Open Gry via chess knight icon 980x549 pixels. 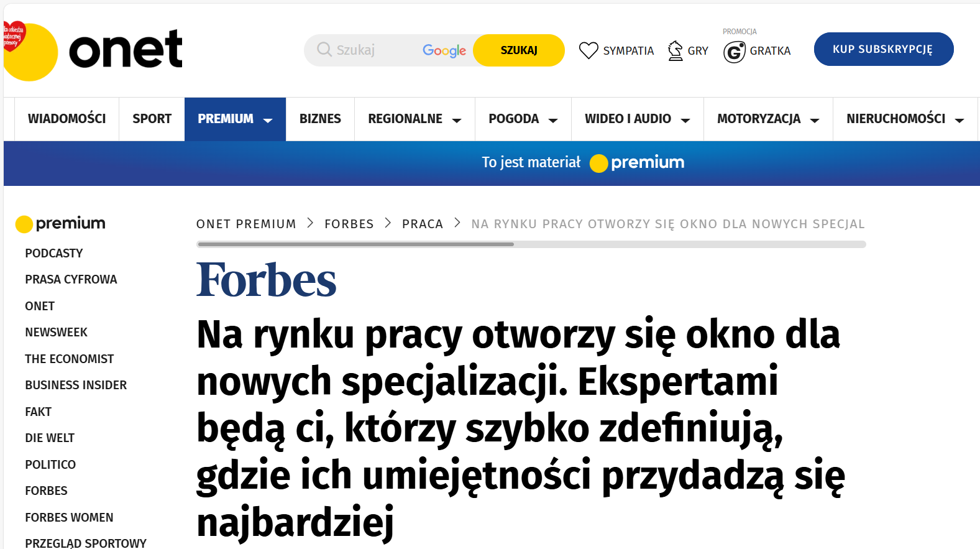(675, 50)
